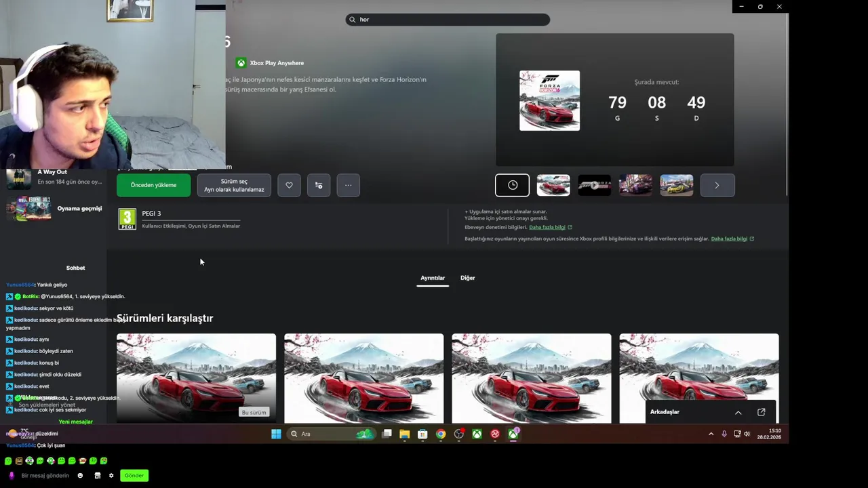Open volume control in system tray

pos(747,434)
